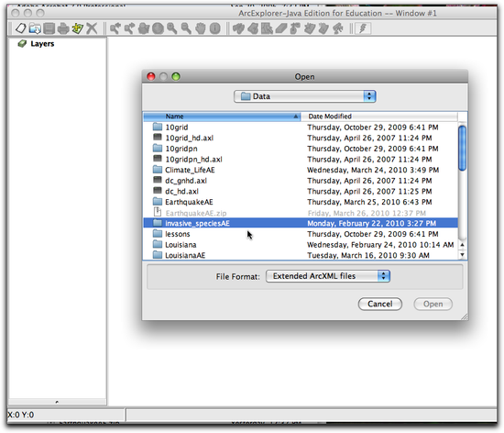
Task: Click the green zoom button on Open dialog
Action: (176, 76)
